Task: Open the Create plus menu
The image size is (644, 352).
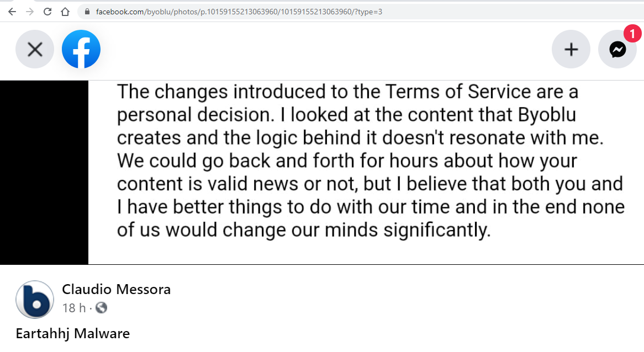Action: pos(571,49)
